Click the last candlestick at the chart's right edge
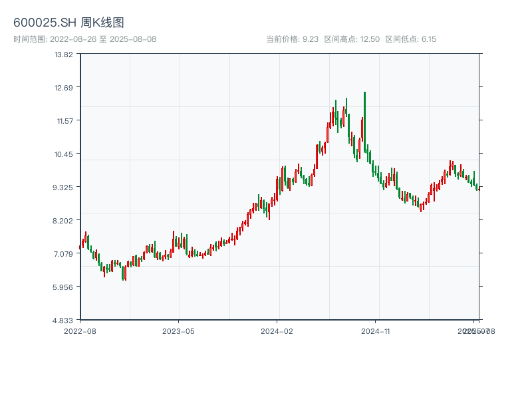This screenshot has width=532, height=399. click(479, 188)
